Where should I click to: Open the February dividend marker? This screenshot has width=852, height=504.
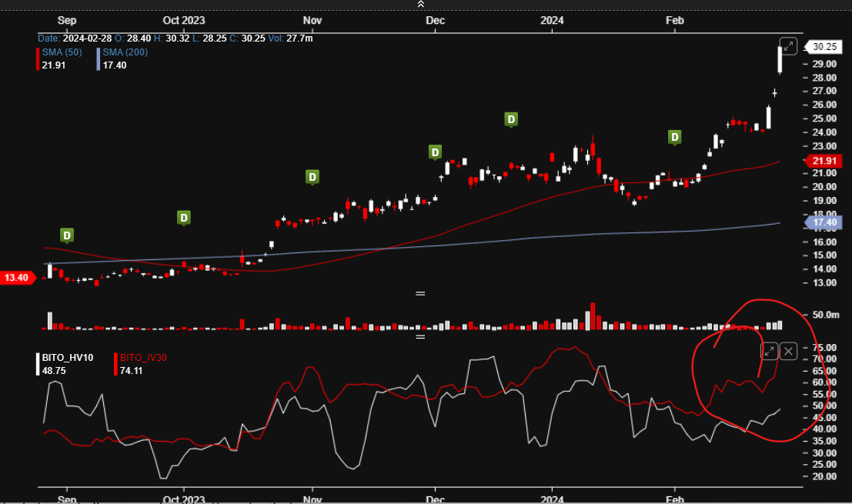click(x=674, y=138)
